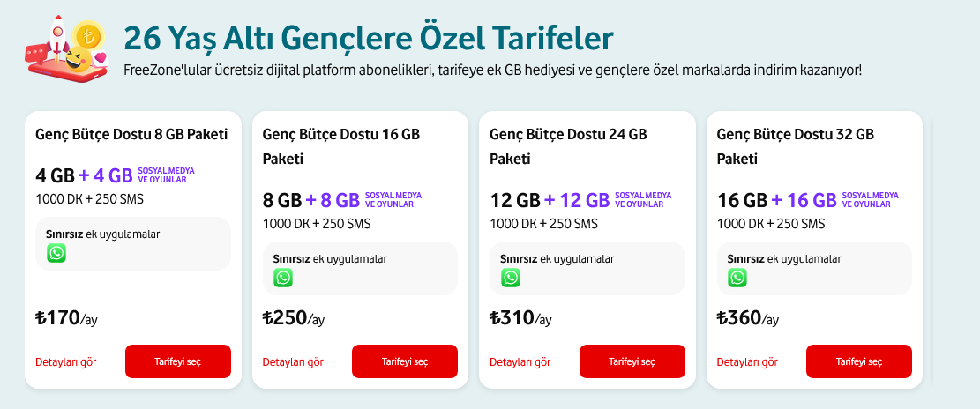Screen dimensions: 980x409
Task: Select the 8 GB tariff with Tarifeyi seç
Action: click(178, 362)
